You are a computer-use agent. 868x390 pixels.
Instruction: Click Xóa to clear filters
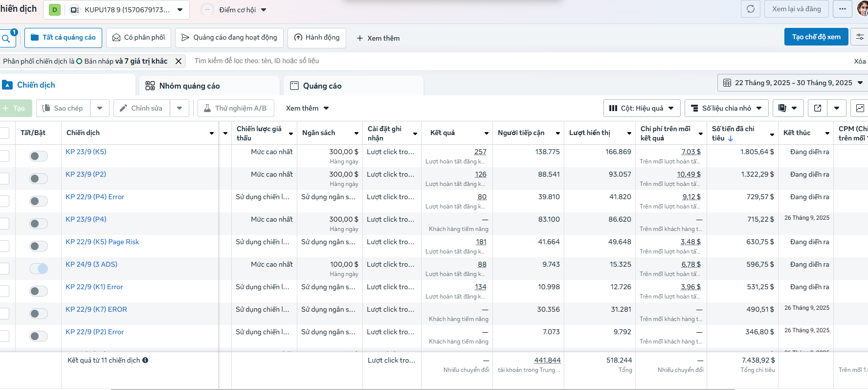pos(860,61)
